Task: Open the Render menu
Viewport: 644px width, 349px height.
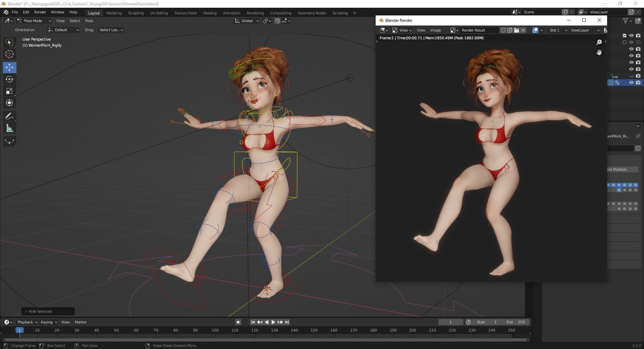Action: pyautogui.click(x=40, y=12)
